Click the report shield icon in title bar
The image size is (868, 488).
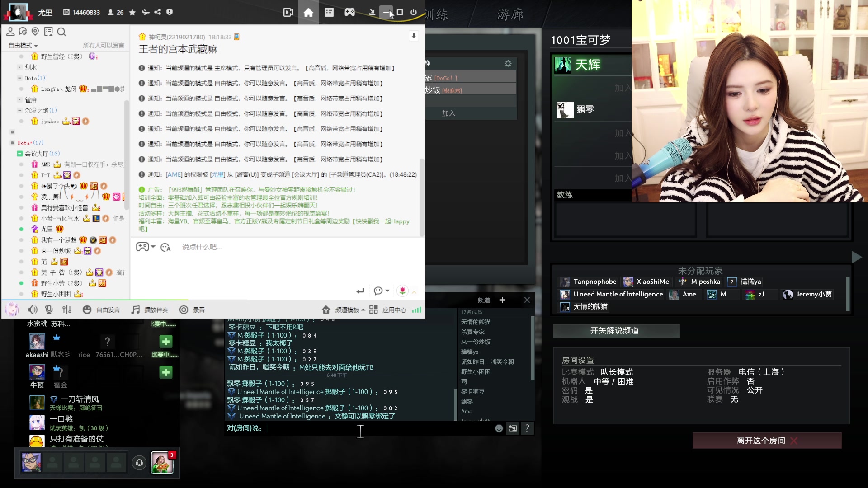coord(170,12)
